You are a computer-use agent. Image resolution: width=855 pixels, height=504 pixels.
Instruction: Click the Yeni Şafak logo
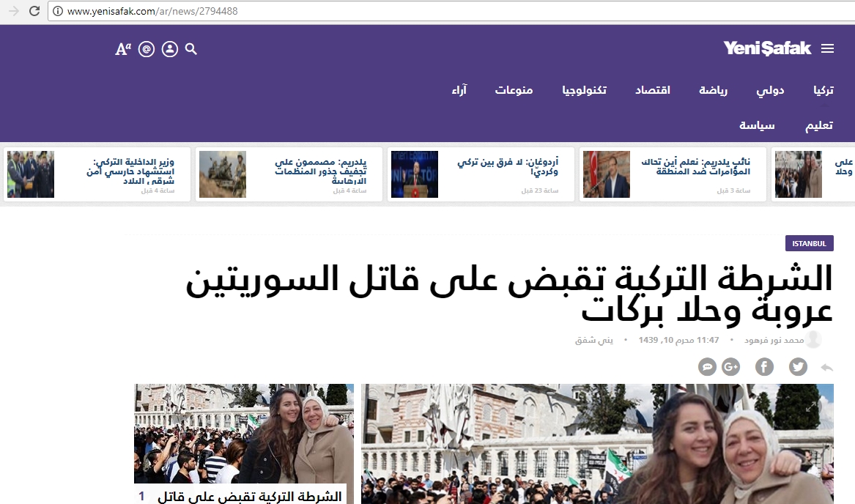767,48
